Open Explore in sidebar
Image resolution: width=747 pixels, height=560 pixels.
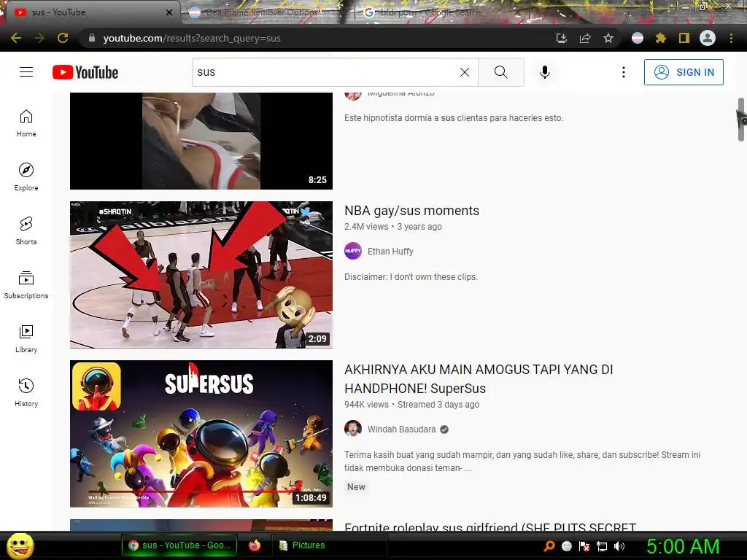26,177
